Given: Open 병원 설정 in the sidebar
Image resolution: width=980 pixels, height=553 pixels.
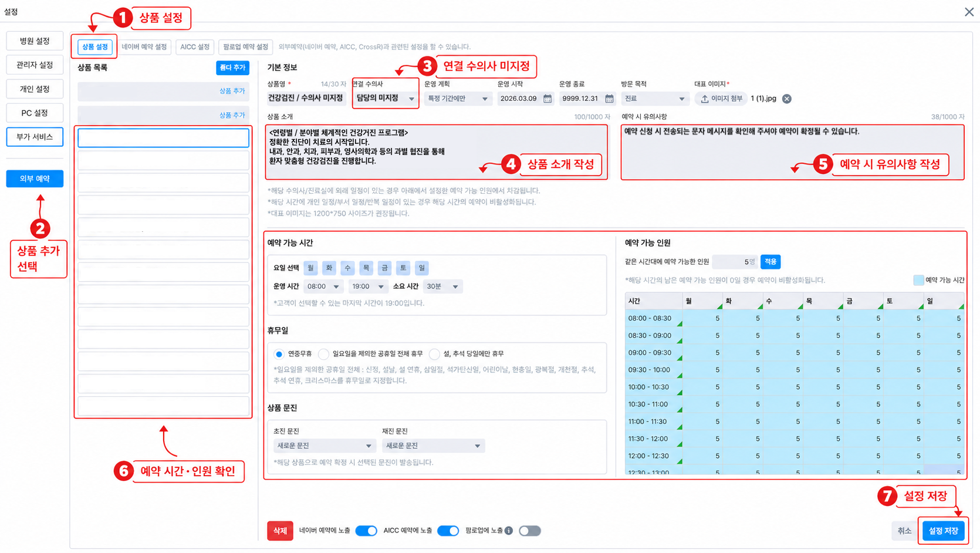Looking at the screenshot, I should (35, 41).
